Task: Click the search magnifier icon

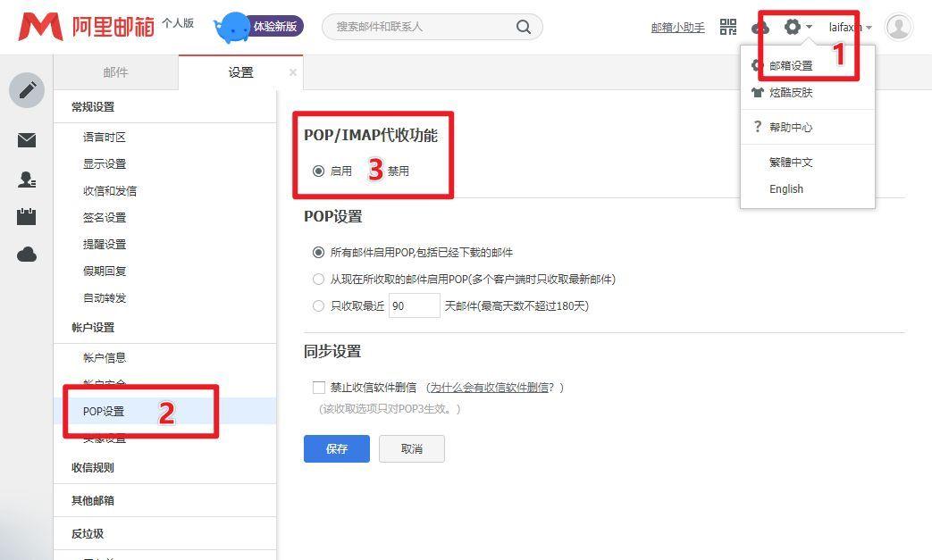Action: coord(524,27)
